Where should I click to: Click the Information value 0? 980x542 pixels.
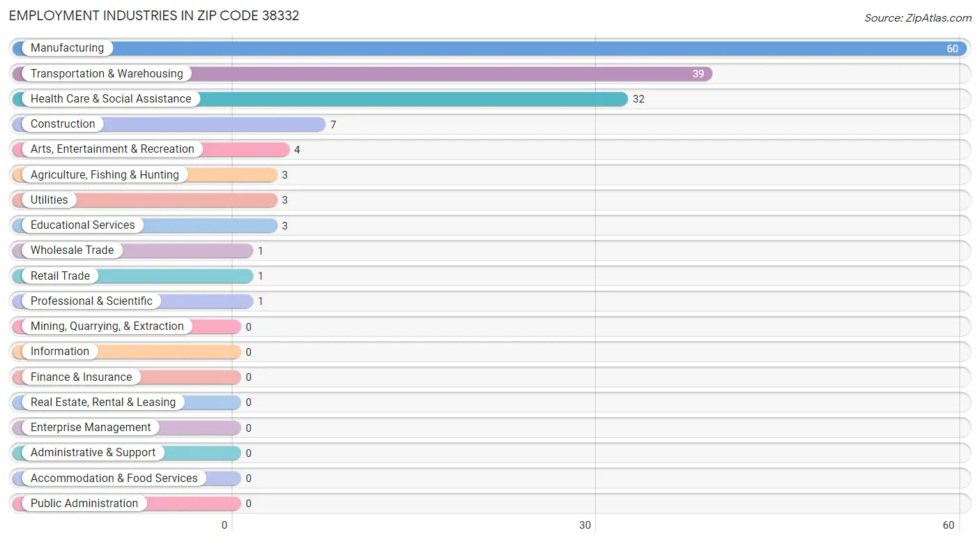point(248,352)
